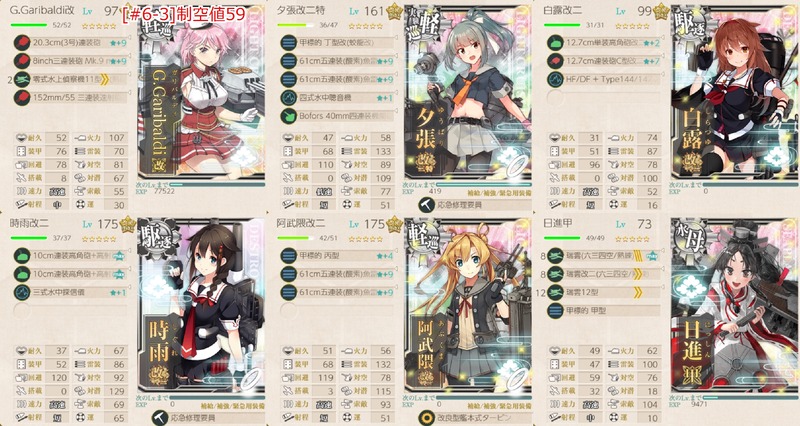Select the 零式水上偵察機 seaplane icon

[x=22, y=79]
